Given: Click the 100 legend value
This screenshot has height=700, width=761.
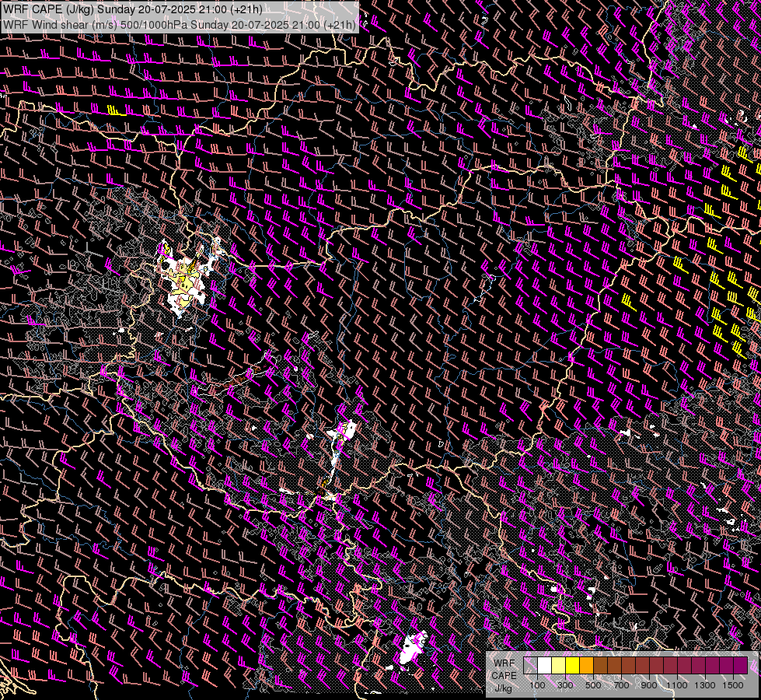Looking at the screenshot, I should 538,685.
